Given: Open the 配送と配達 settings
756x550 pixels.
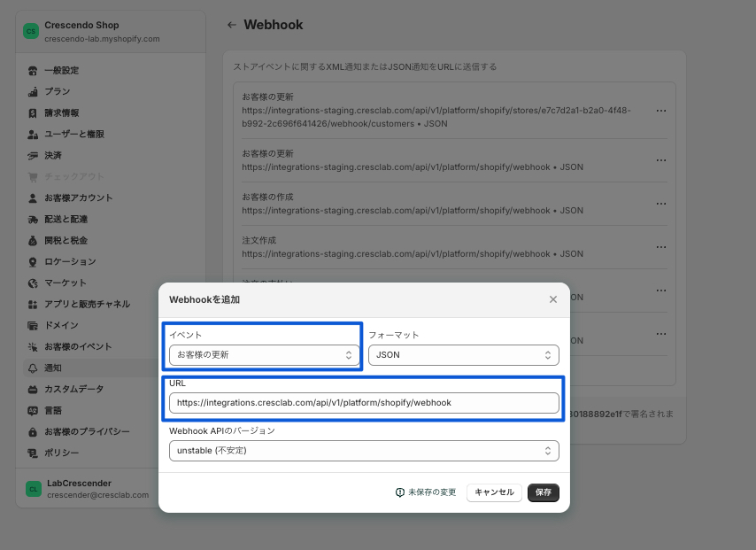Looking at the screenshot, I should [66, 219].
